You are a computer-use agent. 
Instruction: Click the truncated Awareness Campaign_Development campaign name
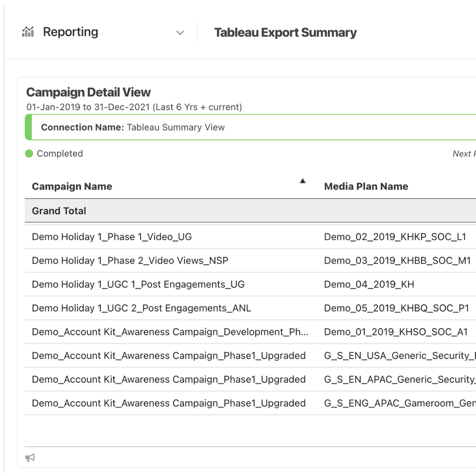tap(170, 332)
